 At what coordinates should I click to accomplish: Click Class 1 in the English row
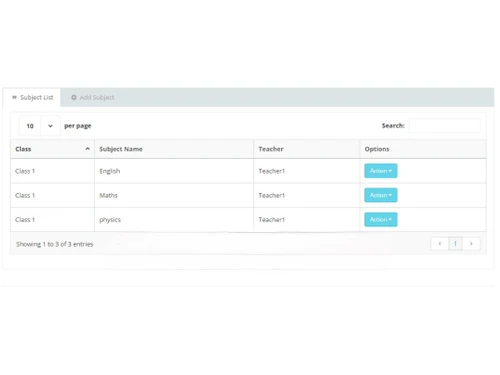(x=25, y=171)
